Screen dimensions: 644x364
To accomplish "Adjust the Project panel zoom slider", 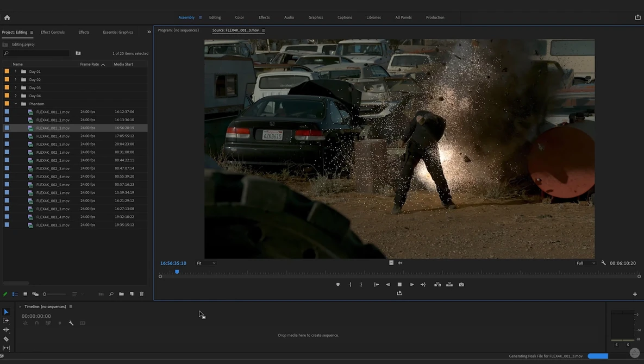I will 54,294.
